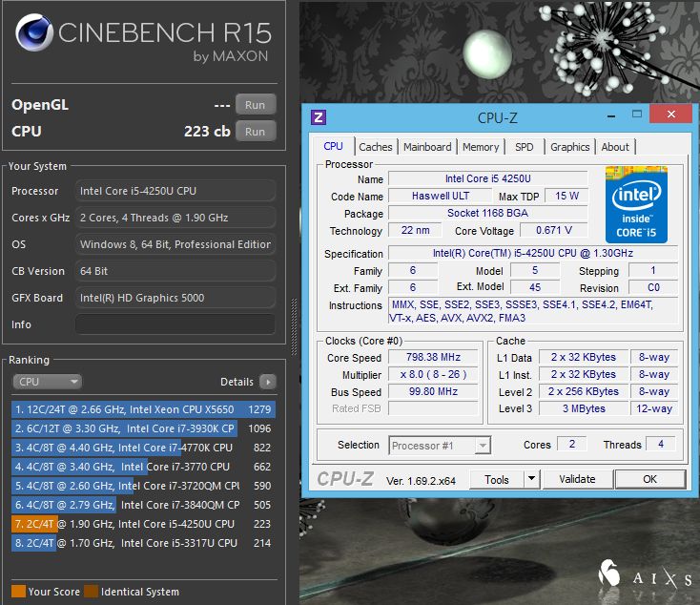Viewport: 700px width, 605px height.
Task: Click the CB Version field 64 Bit
Action: point(175,271)
